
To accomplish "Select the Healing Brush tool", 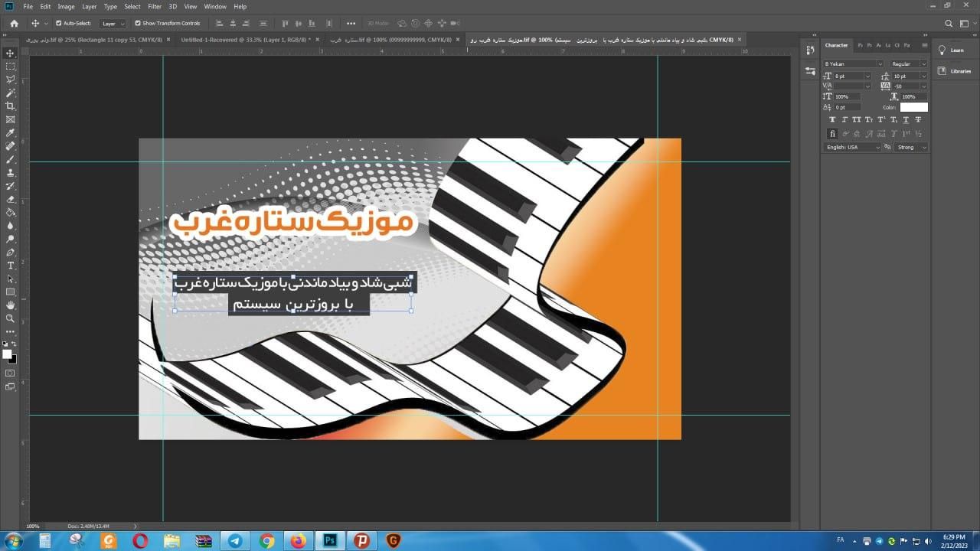I will (x=10, y=146).
